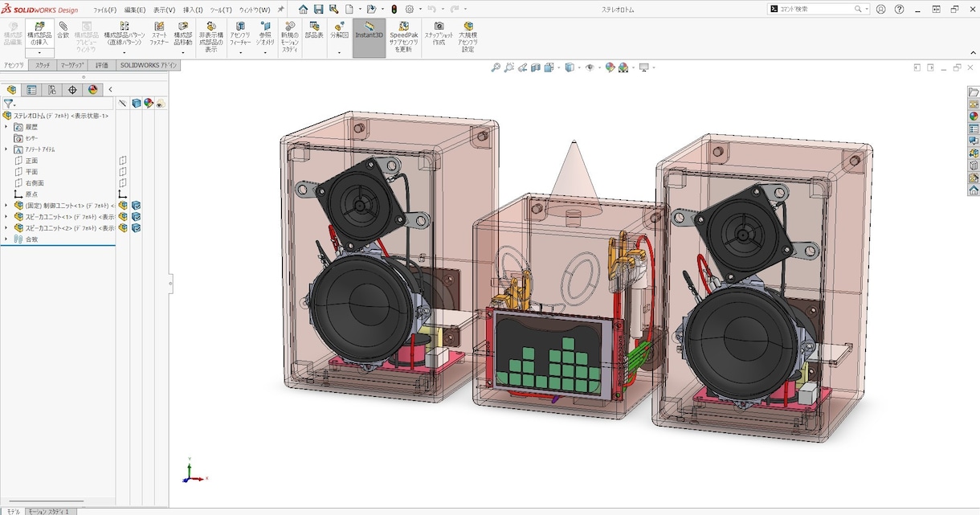The width and height of the screenshot is (980, 515).
Task: Open the ファイル(F) menu
Action: coord(104,10)
